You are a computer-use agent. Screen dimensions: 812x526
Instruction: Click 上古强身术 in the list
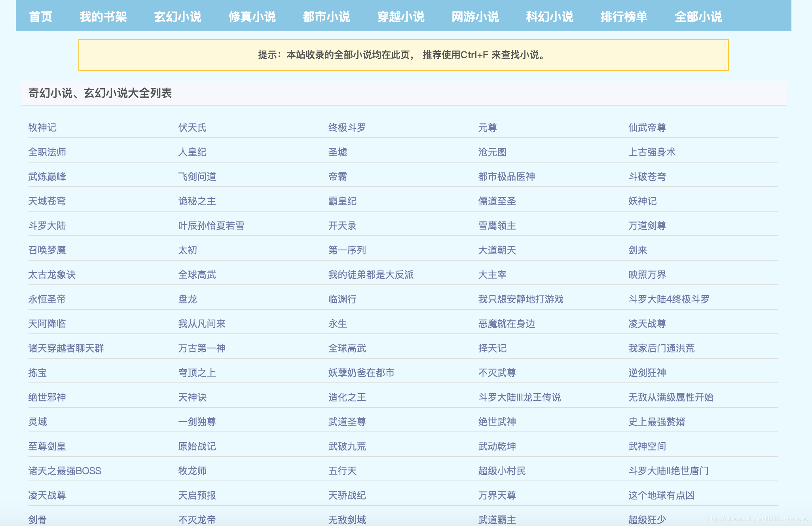click(652, 152)
